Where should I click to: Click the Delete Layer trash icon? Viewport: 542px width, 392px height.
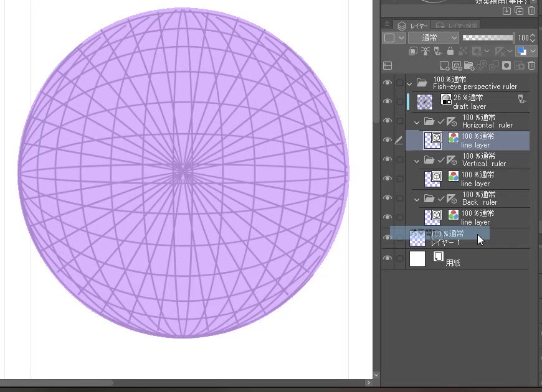531,65
